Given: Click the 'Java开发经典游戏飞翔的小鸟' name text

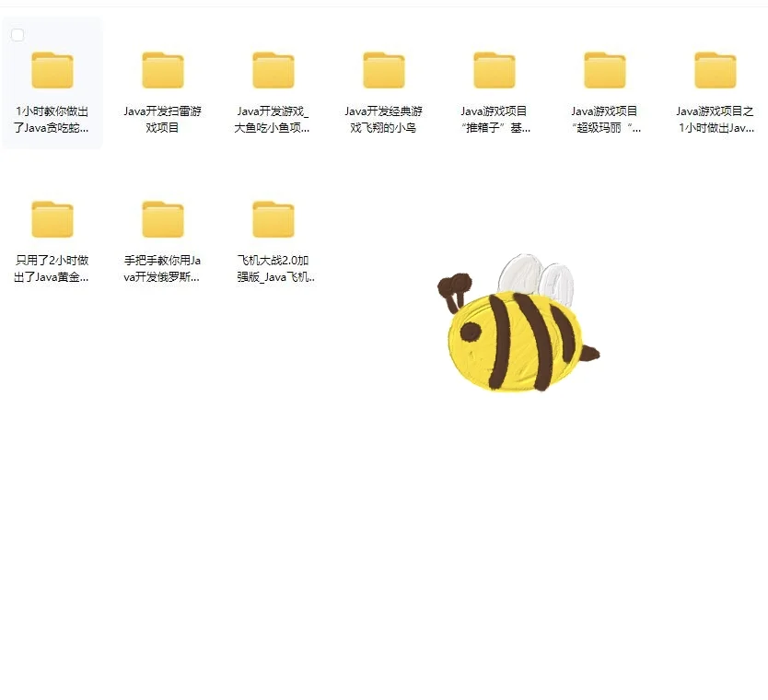Looking at the screenshot, I should (x=383, y=116).
